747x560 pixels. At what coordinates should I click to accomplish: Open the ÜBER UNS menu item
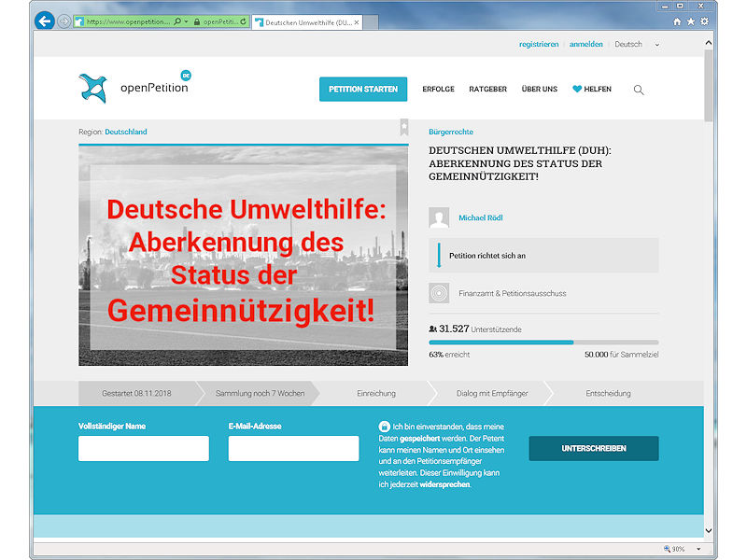tap(540, 89)
